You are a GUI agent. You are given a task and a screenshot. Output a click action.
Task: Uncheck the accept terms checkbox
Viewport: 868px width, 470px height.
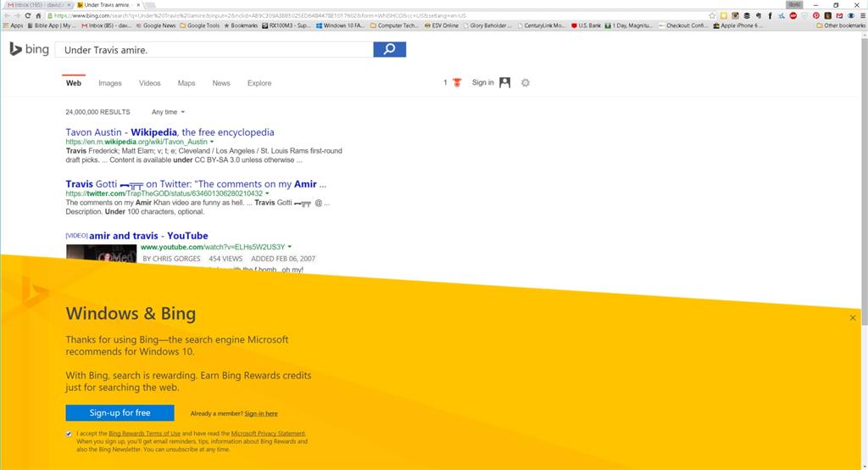click(69, 434)
